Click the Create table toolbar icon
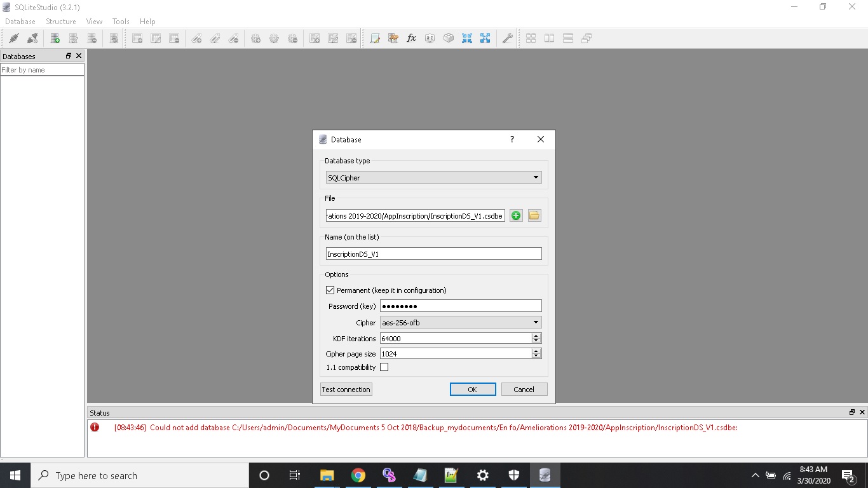 coord(137,38)
